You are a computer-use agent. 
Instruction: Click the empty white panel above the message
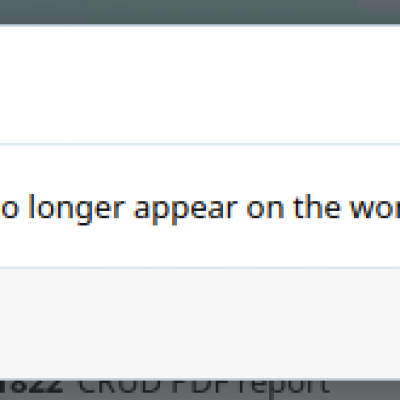click(x=200, y=84)
